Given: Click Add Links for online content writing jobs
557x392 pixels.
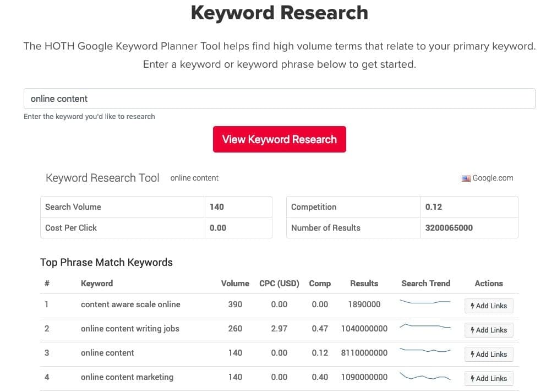Looking at the screenshot, I should pos(489,330).
